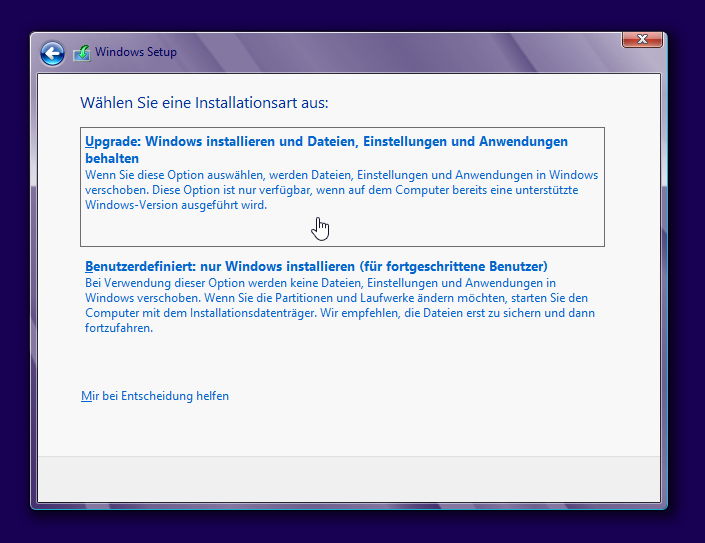Screen dimensions: 705x543
Task: Click the word "Upgrade:" at option start
Action: [110, 142]
